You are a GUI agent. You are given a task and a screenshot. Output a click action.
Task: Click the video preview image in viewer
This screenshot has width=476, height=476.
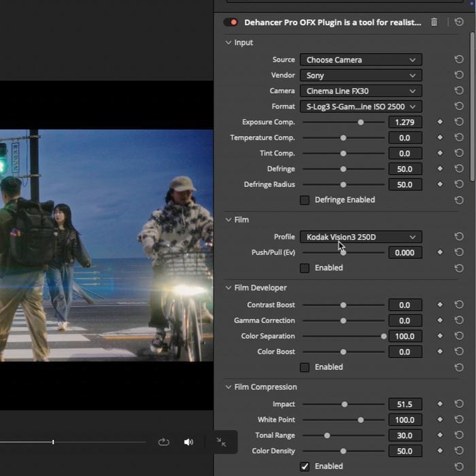coord(107,245)
